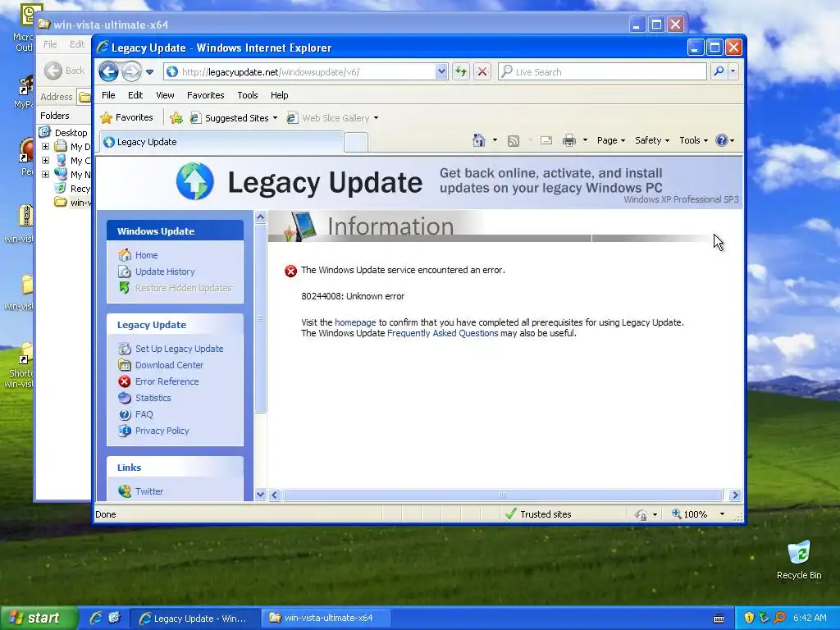Click the Live Search box
The width and height of the screenshot is (840, 630).
(x=603, y=72)
